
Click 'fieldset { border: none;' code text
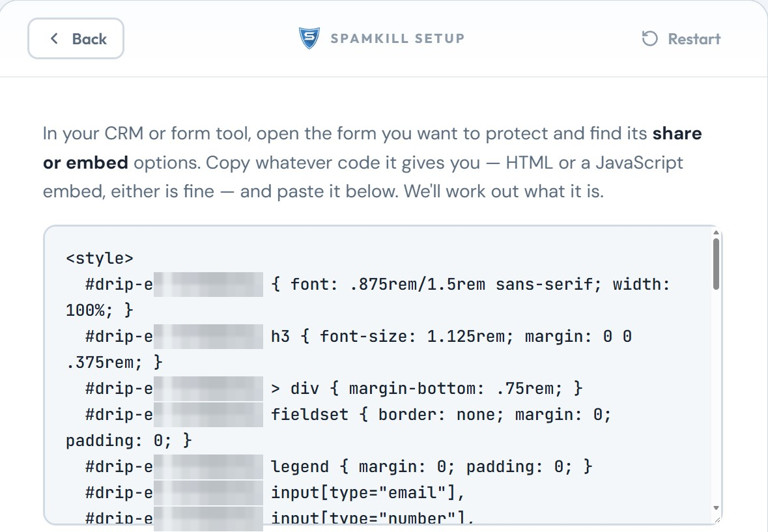[x=388, y=414]
